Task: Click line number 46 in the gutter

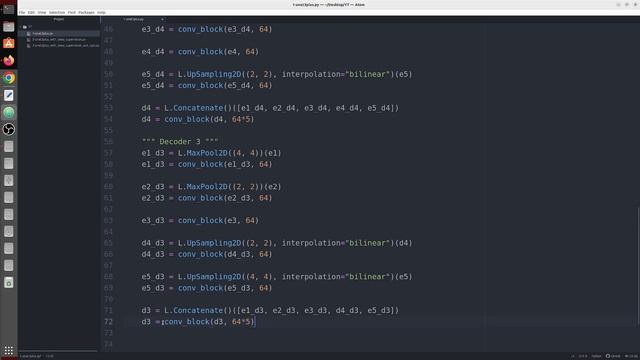Action: 108,29
